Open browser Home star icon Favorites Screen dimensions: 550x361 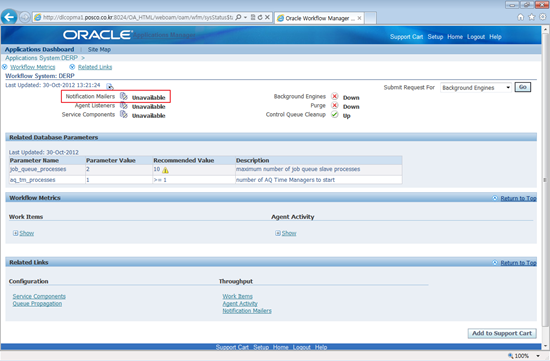pyautogui.click(x=532, y=17)
